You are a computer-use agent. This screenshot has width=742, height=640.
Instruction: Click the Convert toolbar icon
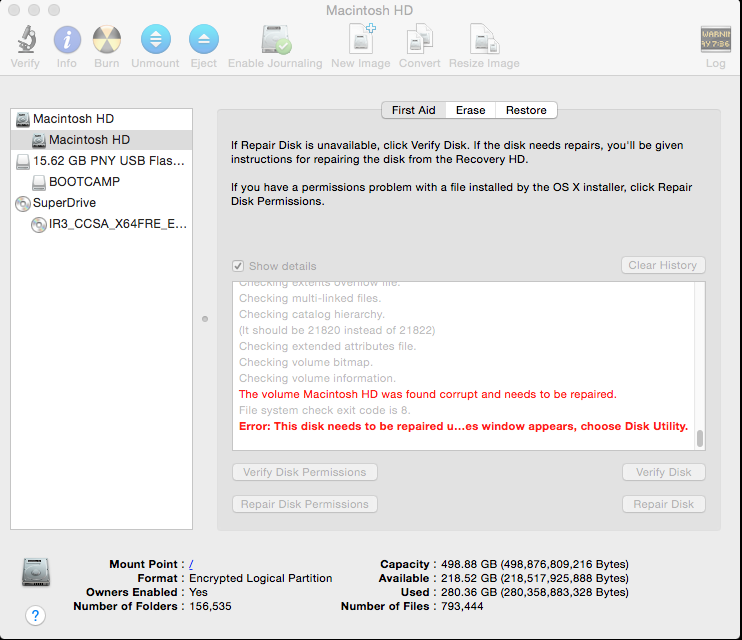pos(420,39)
